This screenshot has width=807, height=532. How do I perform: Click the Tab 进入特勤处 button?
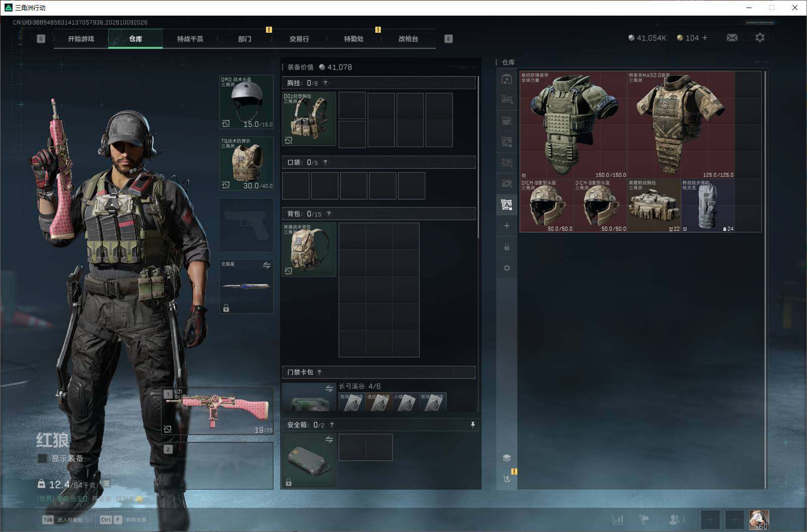62,519
